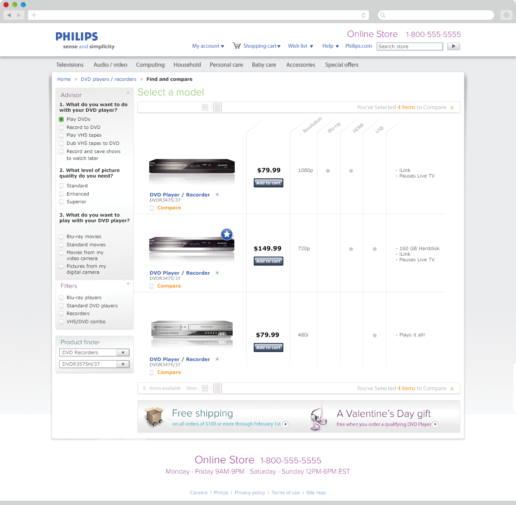Check Compare box for $149.99 recorder

(152, 286)
